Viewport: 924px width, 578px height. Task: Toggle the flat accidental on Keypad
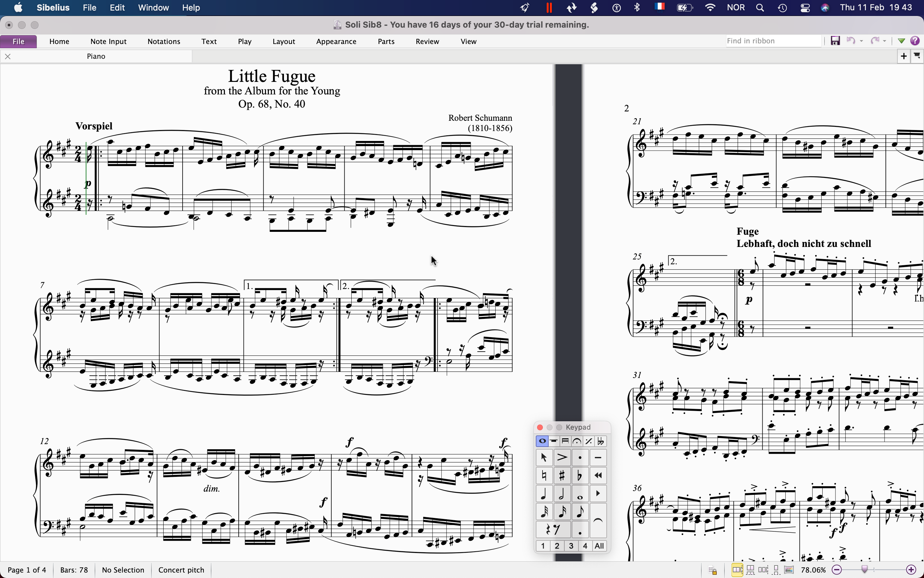coord(580,476)
